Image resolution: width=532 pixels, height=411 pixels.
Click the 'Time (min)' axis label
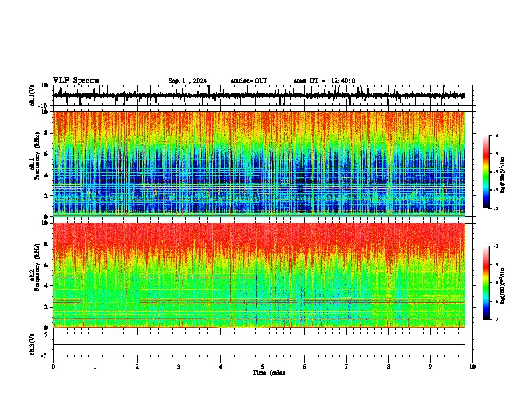coord(269,373)
